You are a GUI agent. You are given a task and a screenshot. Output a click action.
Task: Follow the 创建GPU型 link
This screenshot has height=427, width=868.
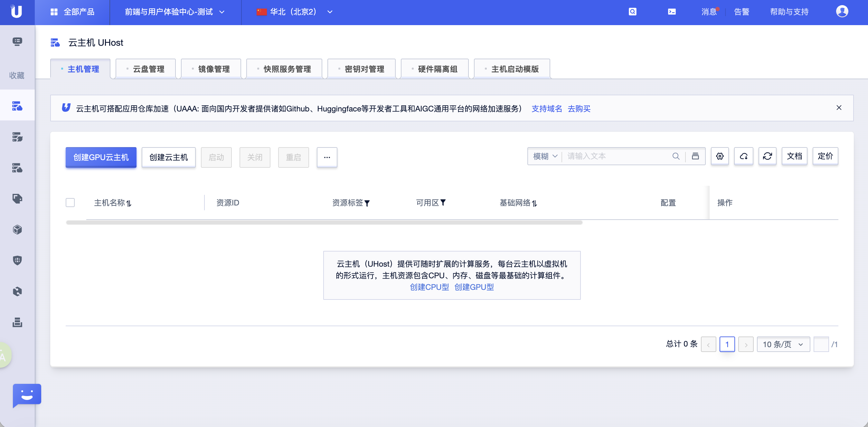point(474,287)
